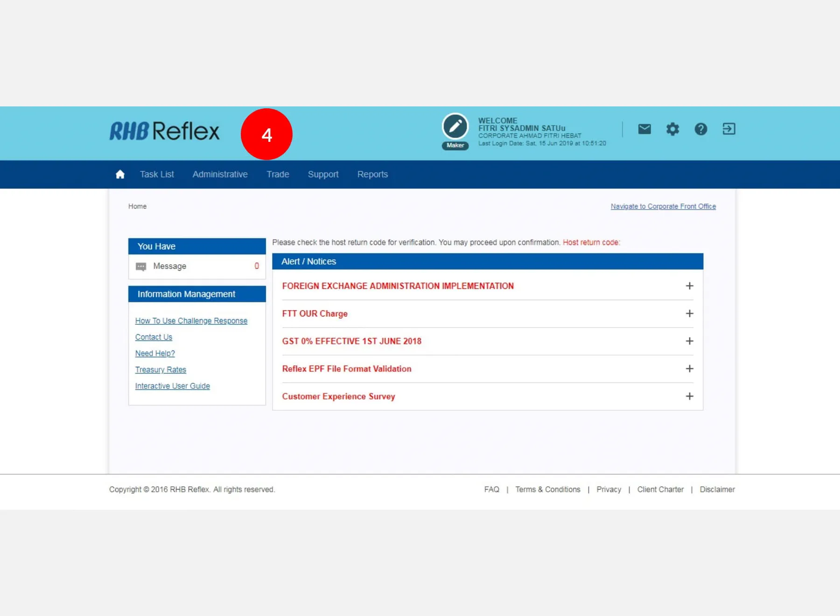Click Navigate to Corporate Front Office link
840x616 pixels.
click(663, 206)
